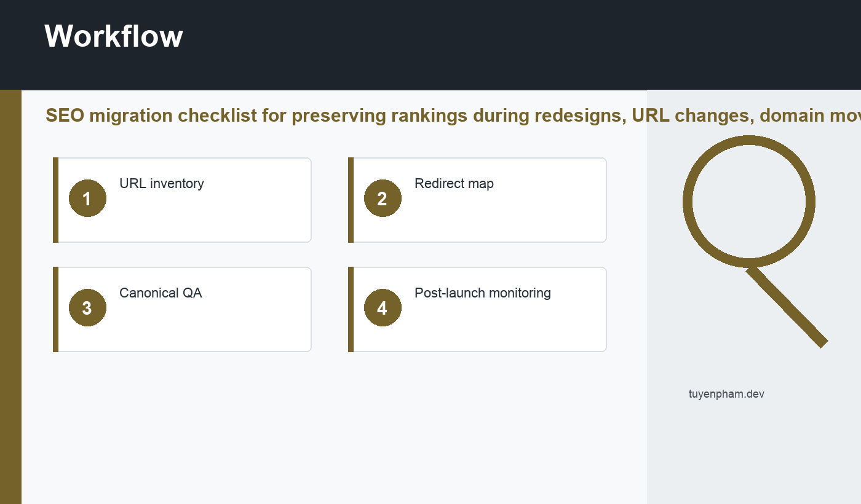This screenshot has width=861, height=504.
Task: Select step 2 number badge
Action: click(383, 199)
